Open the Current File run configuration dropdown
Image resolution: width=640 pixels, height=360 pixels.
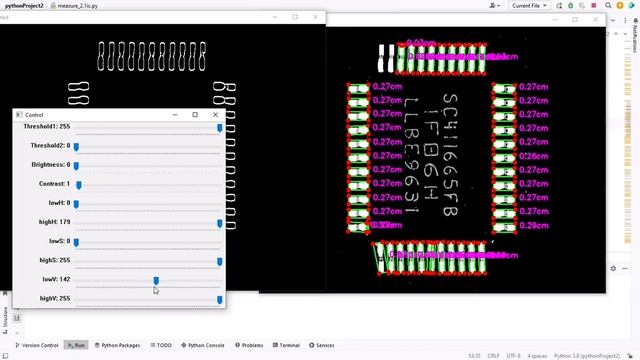pos(529,6)
